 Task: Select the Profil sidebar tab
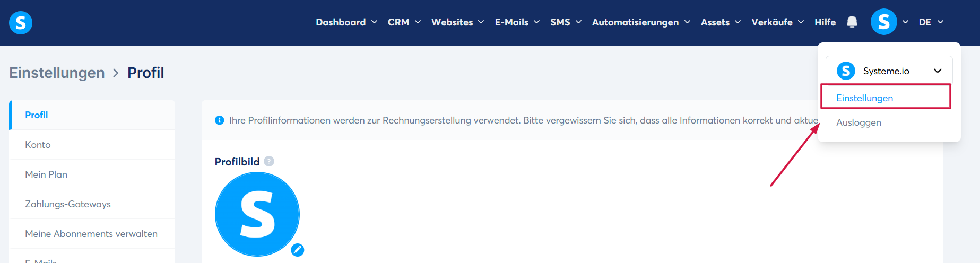(x=92, y=115)
